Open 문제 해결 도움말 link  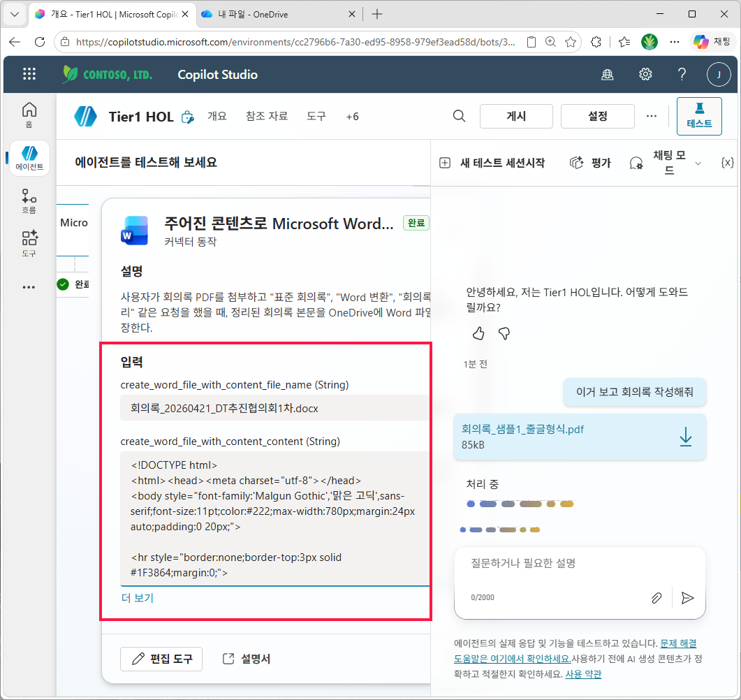coord(678,643)
